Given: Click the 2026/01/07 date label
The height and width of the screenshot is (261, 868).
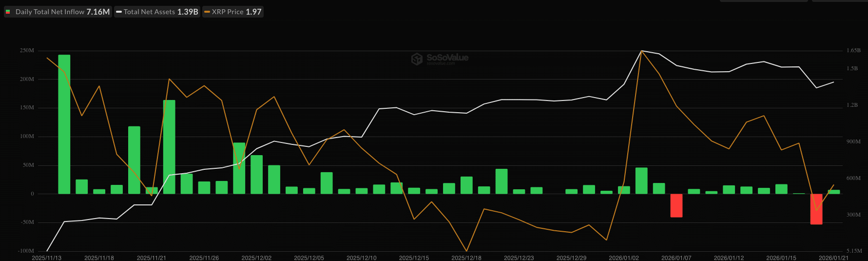Looking at the screenshot, I should click(x=676, y=258).
